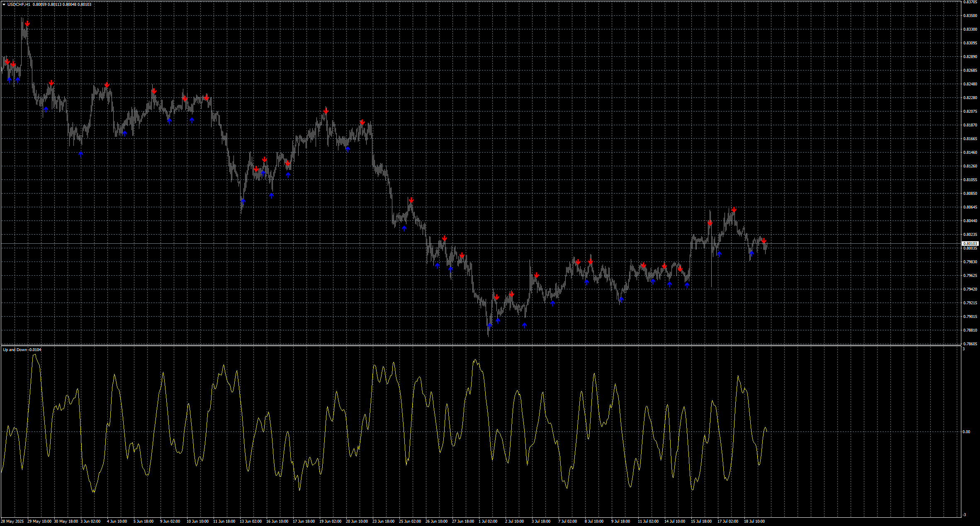This screenshot has height=526, width=980.
Task: Click the price scale label 0.80035
Action: [x=969, y=248]
